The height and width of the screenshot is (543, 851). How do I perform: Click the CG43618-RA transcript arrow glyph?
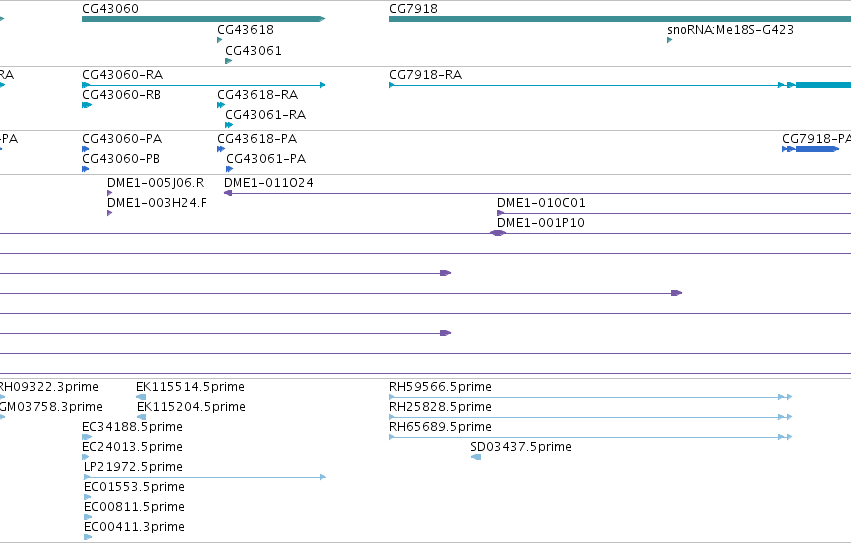point(221,105)
